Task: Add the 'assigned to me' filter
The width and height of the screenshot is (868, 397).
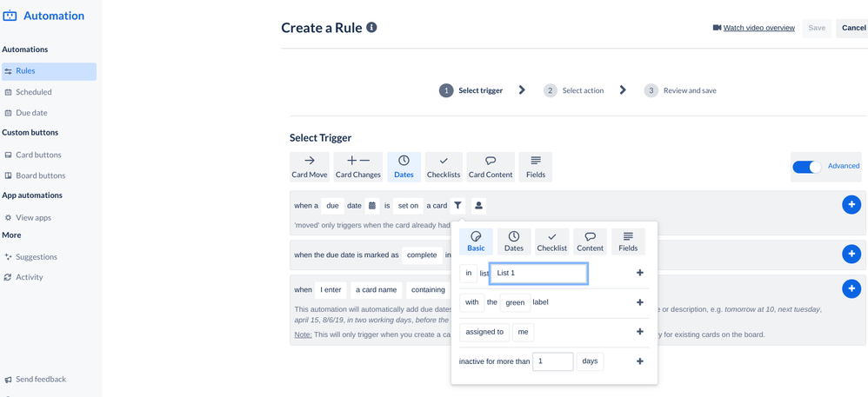Action: pyautogui.click(x=640, y=332)
